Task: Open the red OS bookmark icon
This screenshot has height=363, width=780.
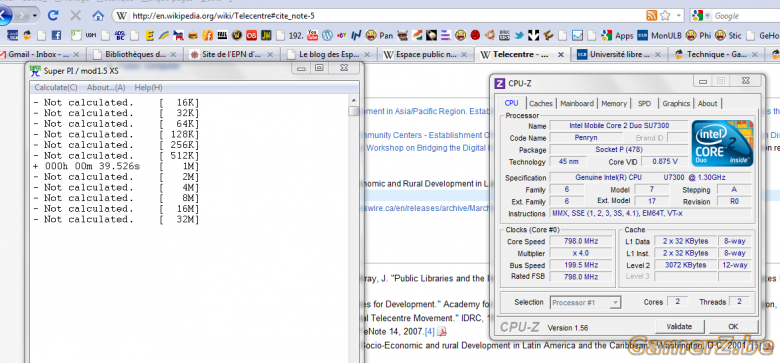Action: pyautogui.click(x=252, y=35)
